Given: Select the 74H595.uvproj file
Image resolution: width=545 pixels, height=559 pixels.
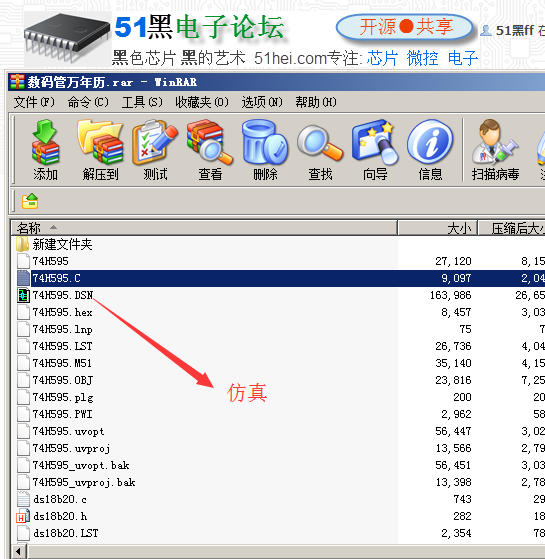Looking at the screenshot, I should pos(71,448).
